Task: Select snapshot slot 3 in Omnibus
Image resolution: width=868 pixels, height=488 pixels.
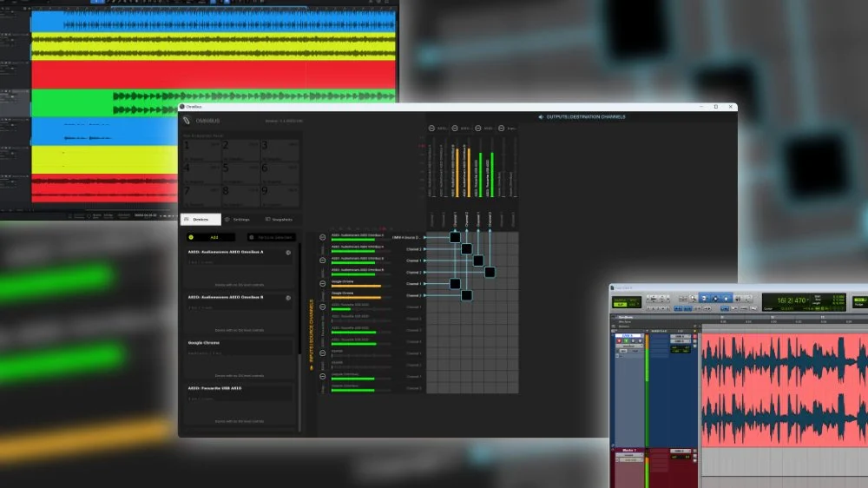Action: point(279,150)
